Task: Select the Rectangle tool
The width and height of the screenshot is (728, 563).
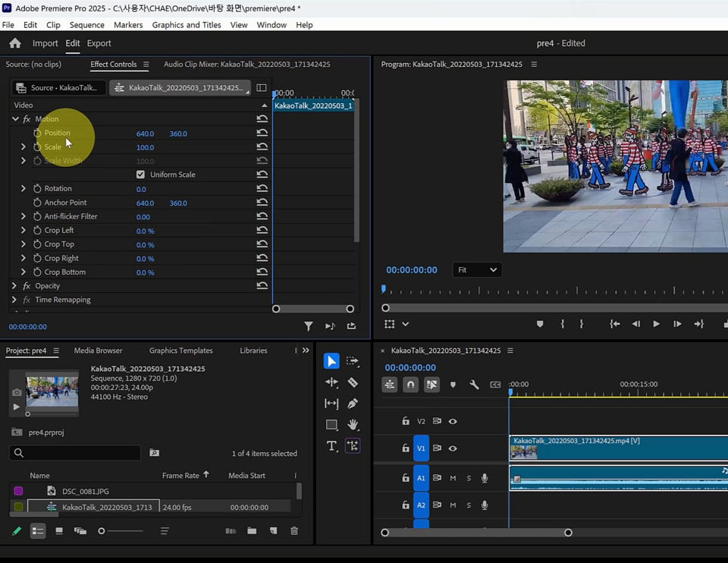Action: (331, 425)
